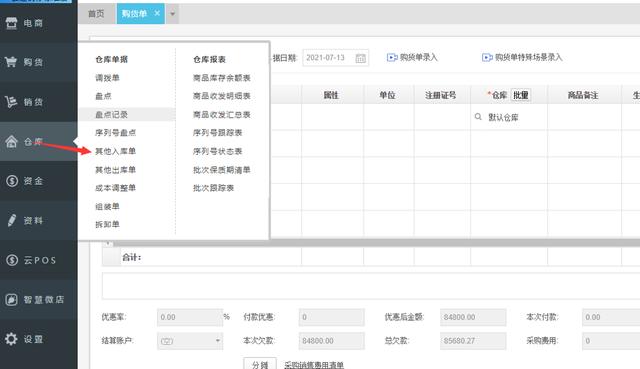
Task: Open the 结算账户 dropdown
Action: pyautogui.click(x=190, y=341)
